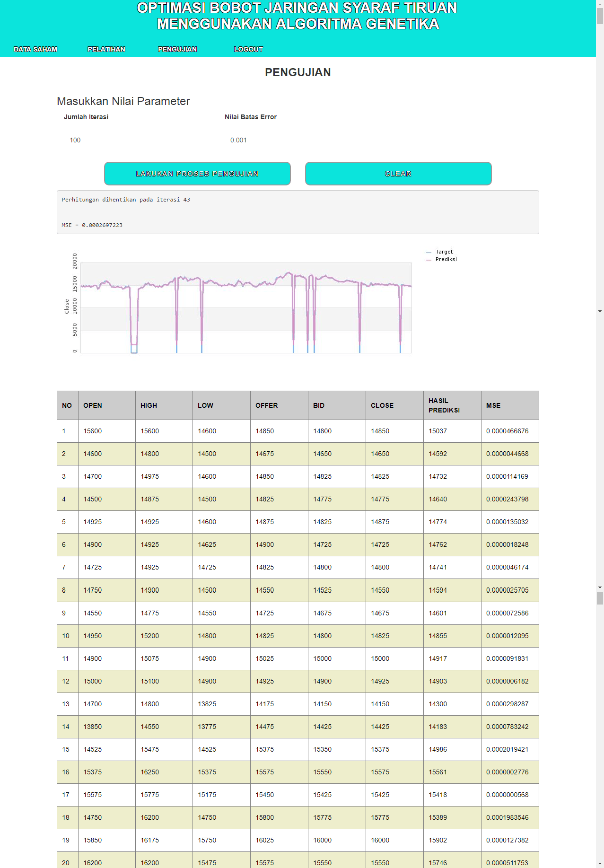Click the output box showing MSE result
The image size is (604, 868).
[x=298, y=212]
